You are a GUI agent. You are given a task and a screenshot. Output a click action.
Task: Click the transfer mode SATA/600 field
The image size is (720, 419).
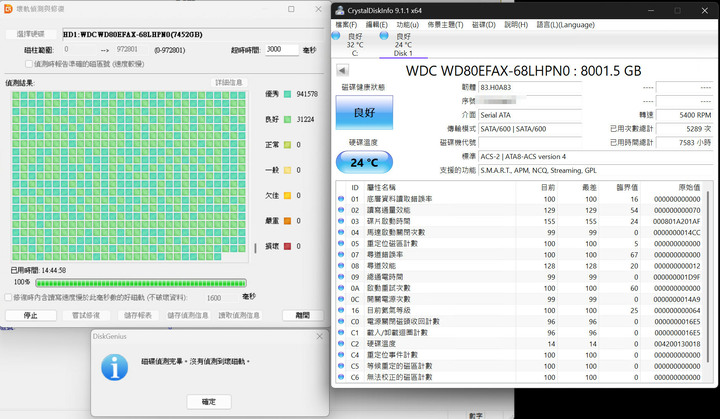[x=530, y=129]
